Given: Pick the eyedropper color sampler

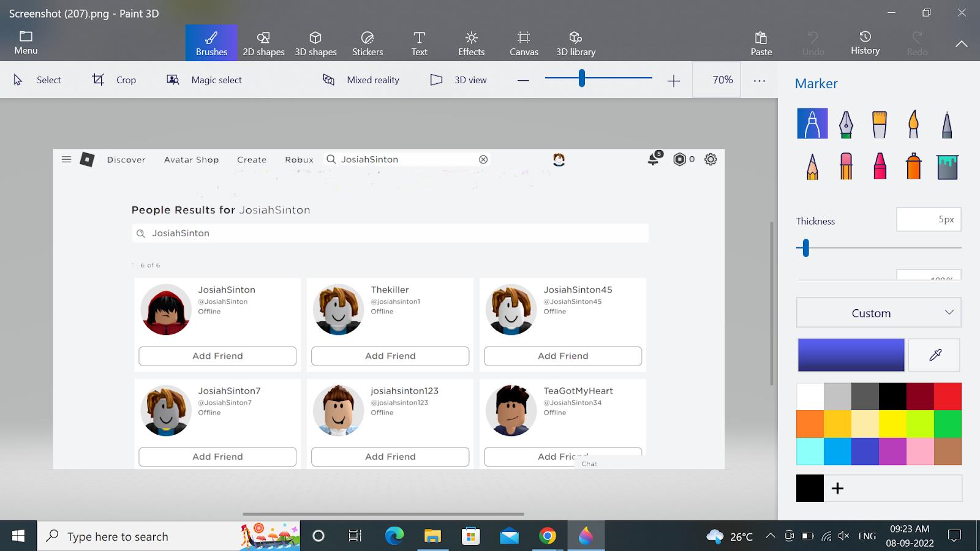Looking at the screenshot, I should click(935, 355).
